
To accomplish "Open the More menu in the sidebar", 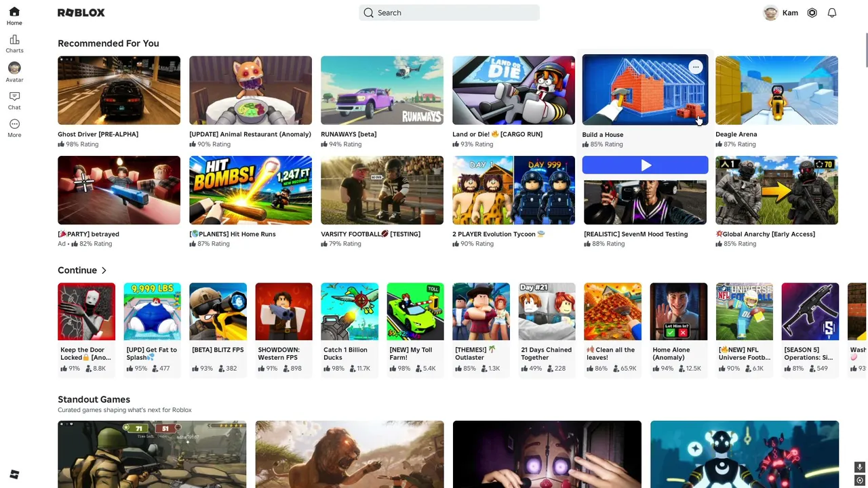I will pyautogui.click(x=14, y=128).
